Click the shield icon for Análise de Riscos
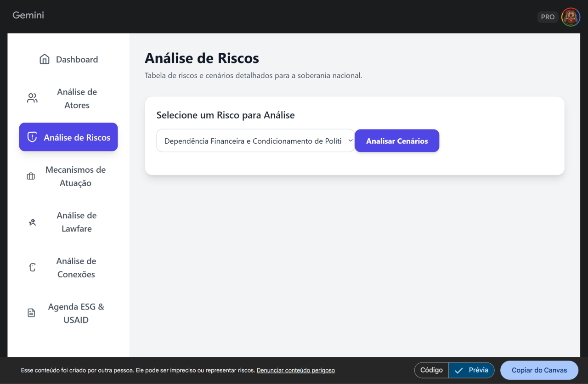Screen dimensions: 588x384 (32, 137)
